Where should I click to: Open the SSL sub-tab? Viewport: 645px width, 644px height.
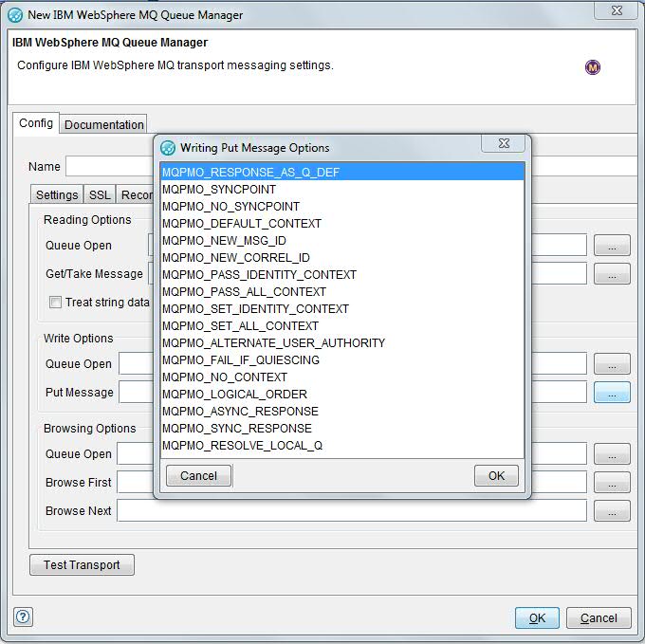pos(100,195)
